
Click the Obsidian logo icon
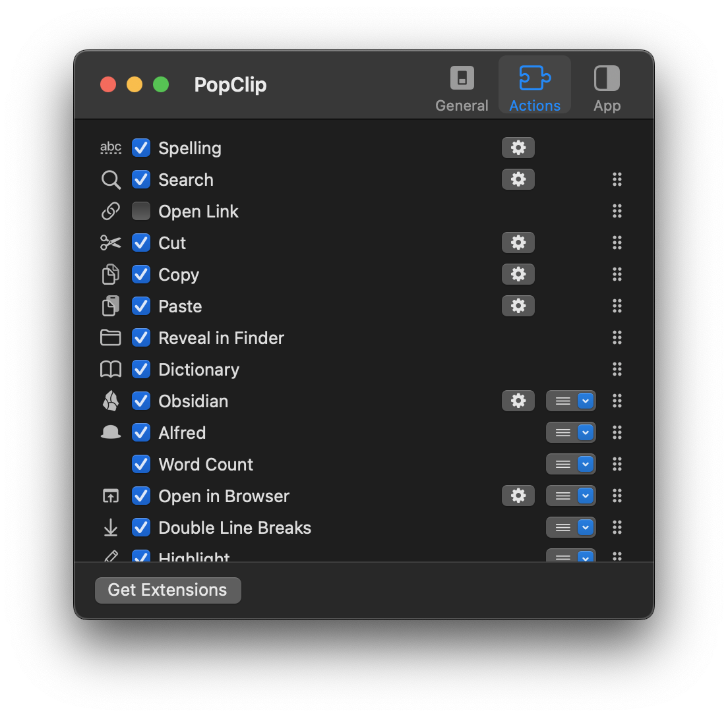click(111, 401)
